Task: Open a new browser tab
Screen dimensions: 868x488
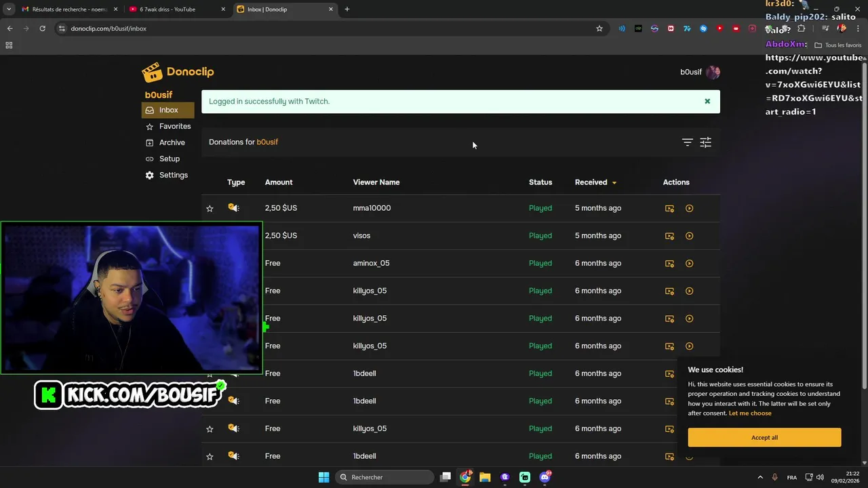Action: pos(347,9)
